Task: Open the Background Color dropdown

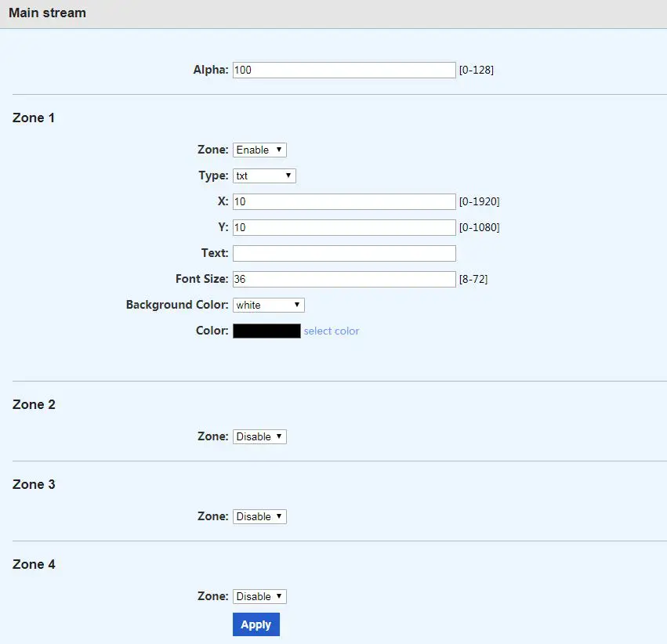Action: [x=268, y=306]
